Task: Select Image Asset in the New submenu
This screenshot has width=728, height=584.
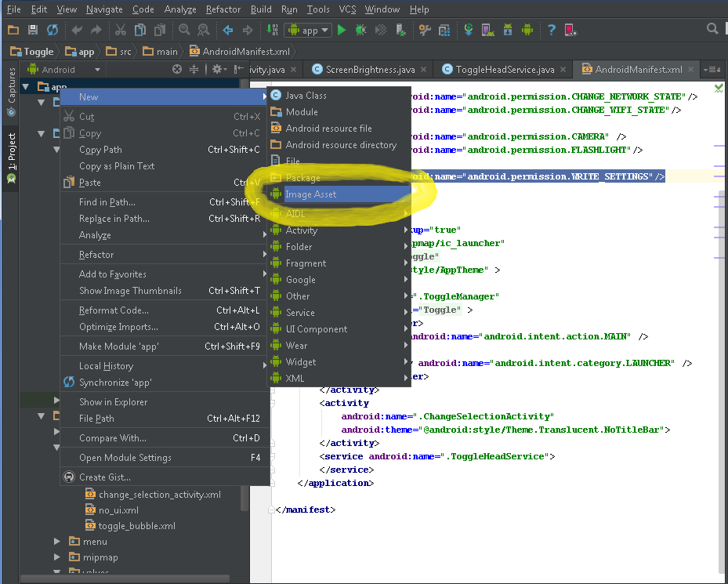Action: click(310, 194)
